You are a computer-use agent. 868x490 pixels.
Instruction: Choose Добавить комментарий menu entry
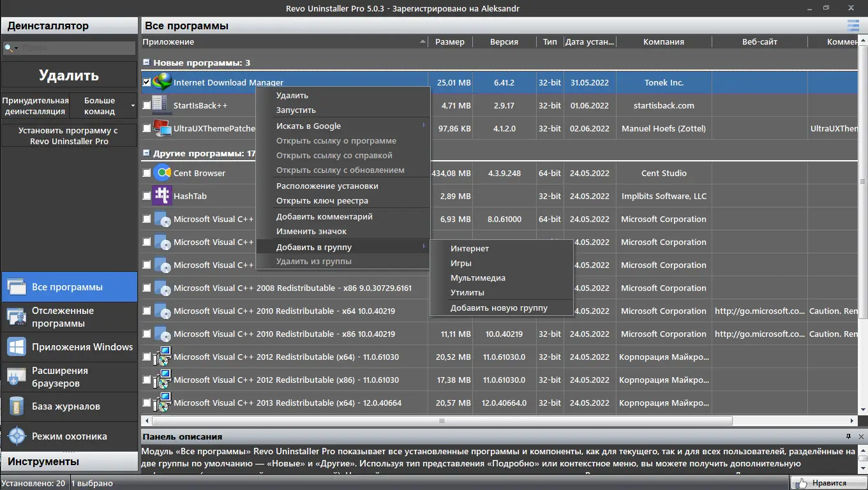[343, 216]
